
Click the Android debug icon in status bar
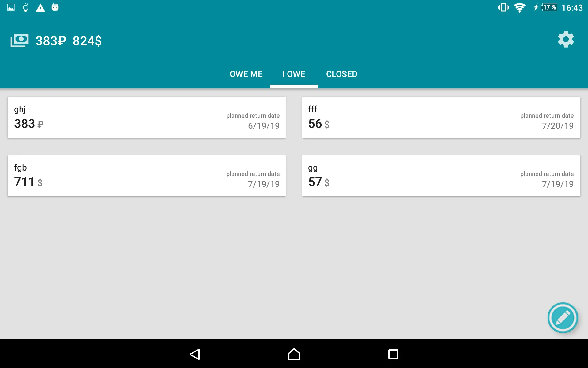55,6
